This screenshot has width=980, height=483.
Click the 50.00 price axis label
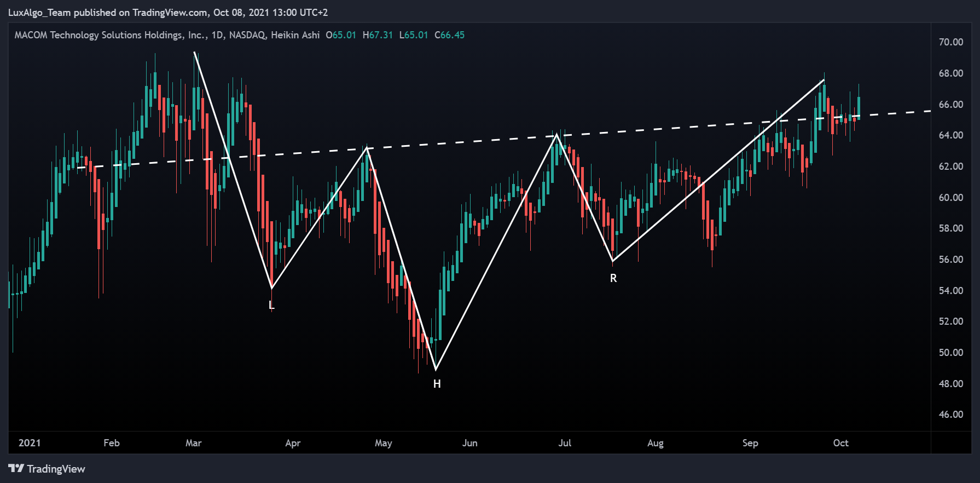pyautogui.click(x=951, y=353)
